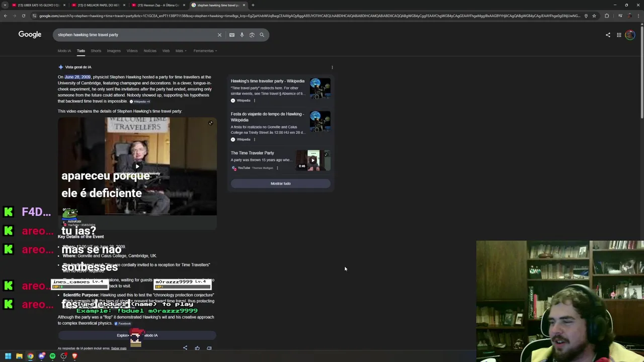
Task: Open Google Lens image search icon
Action: (x=252, y=35)
